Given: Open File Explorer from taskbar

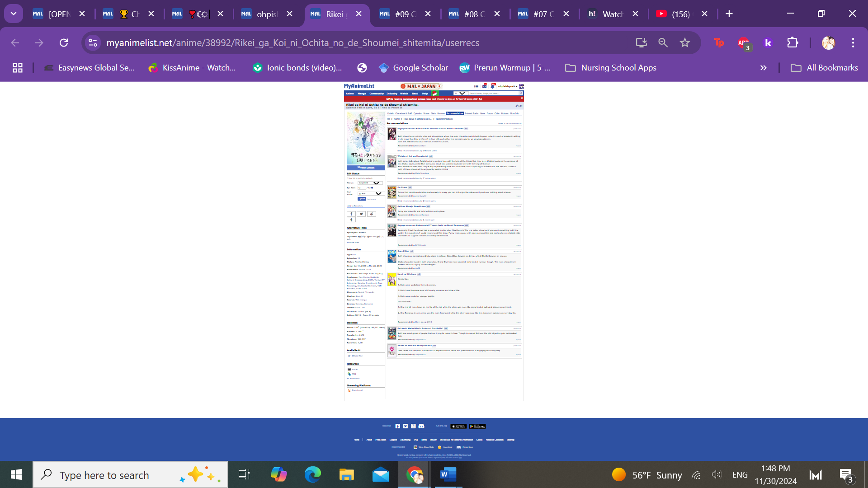Looking at the screenshot, I should point(346,474).
